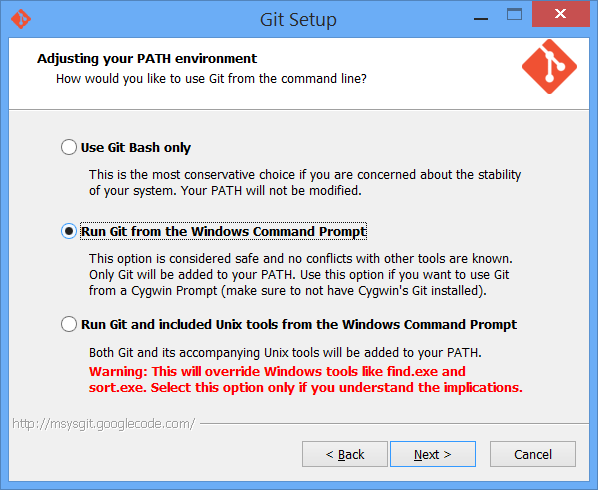Click the 'Your PATH will not be modified' description

305,182
